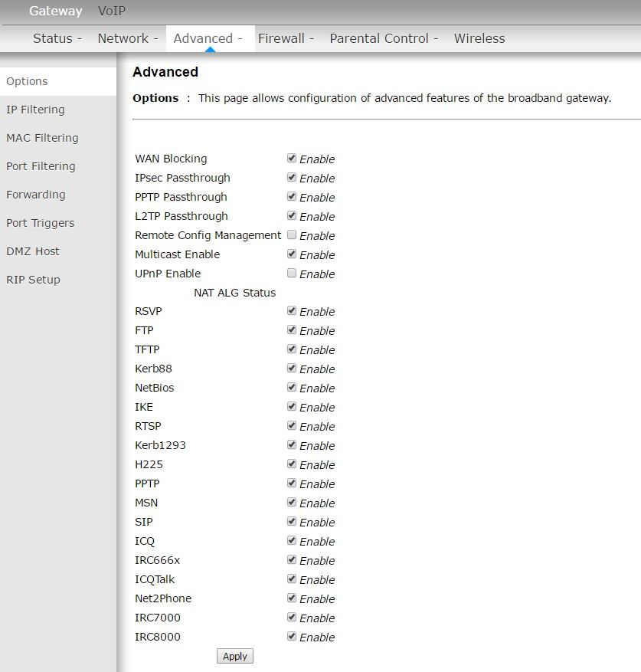Uncheck the IKE ALG checkbox
The image size is (641, 672).
pyautogui.click(x=292, y=407)
